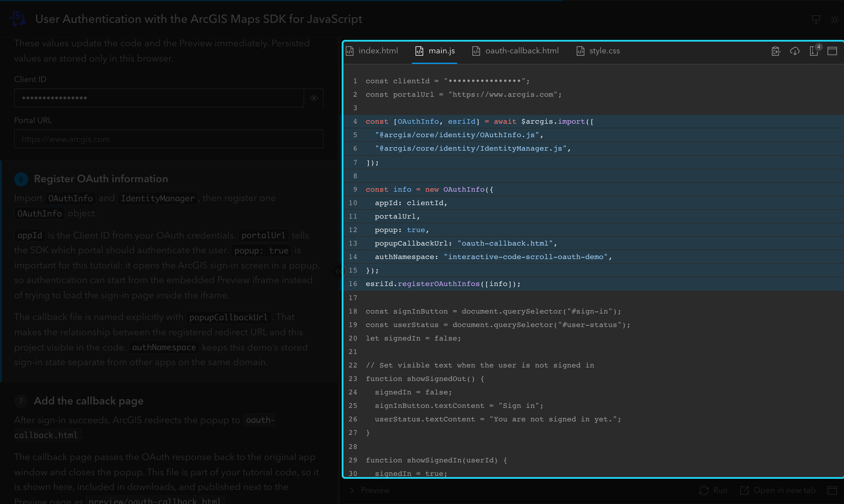
Task: Click function showSignedOut() on line 23
Action: (425, 379)
